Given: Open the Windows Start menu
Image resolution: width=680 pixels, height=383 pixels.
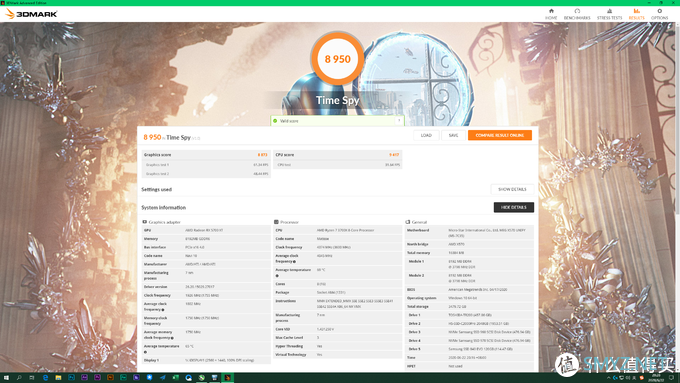Looking at the screenshot, I should [x=6, y=378].
